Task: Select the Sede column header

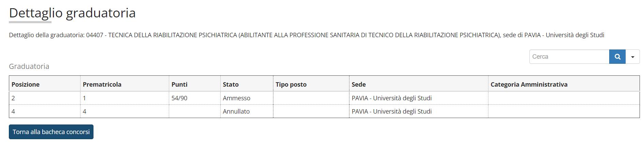Action: [x=358, y=84]
